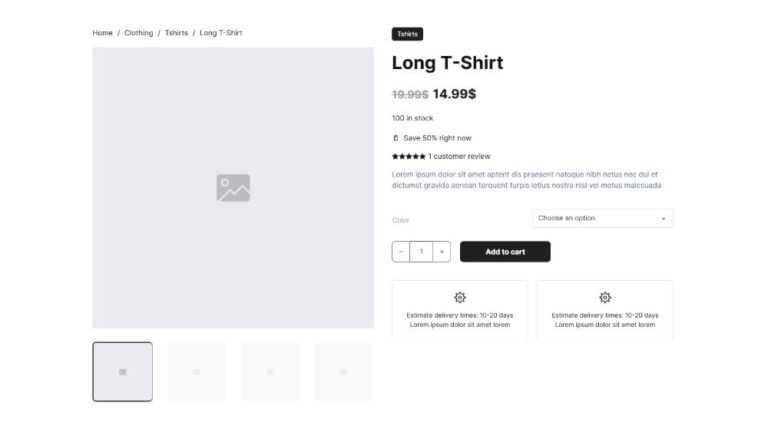Decrease quantity with the minus button

pos(401,252)
